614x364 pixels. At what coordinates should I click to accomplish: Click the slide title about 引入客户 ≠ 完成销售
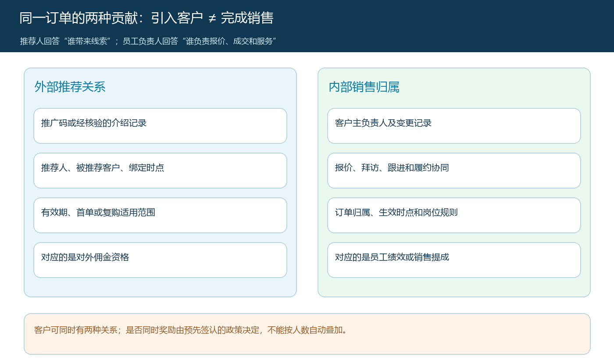tap(146, 18)
